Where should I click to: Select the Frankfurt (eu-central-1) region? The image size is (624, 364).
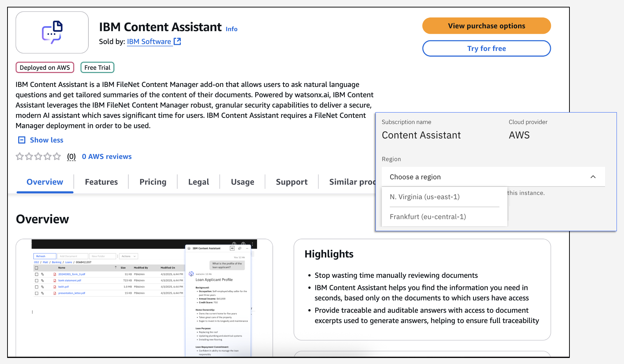444,217
